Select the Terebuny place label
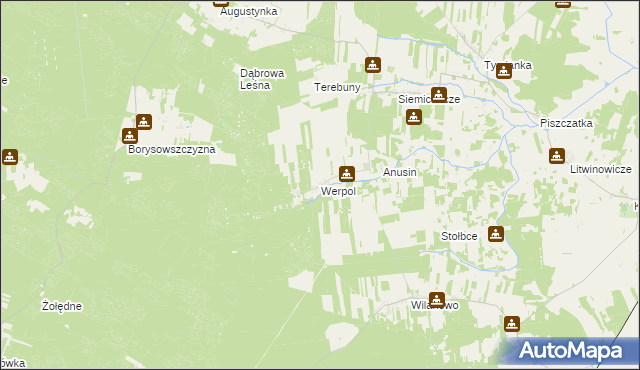Screen dimensions: 640x370 (337, 87)
